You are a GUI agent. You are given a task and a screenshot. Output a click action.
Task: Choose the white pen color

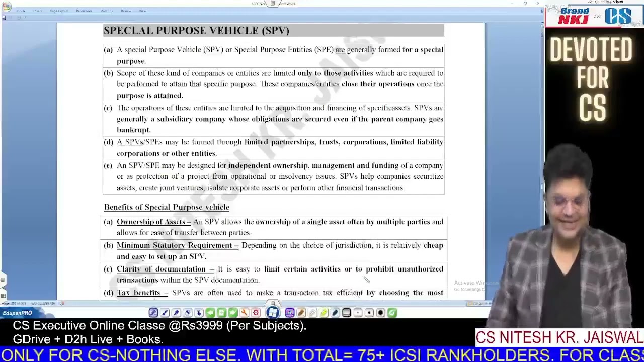[x=312, y=313]
